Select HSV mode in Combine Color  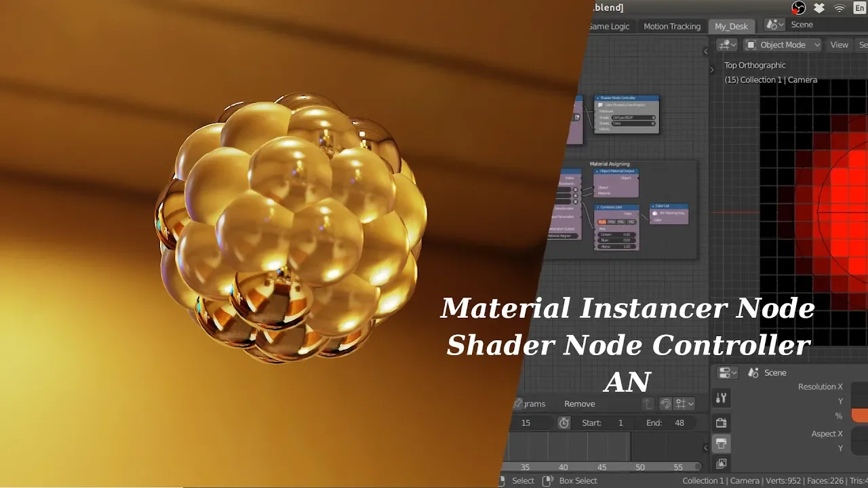612,222
